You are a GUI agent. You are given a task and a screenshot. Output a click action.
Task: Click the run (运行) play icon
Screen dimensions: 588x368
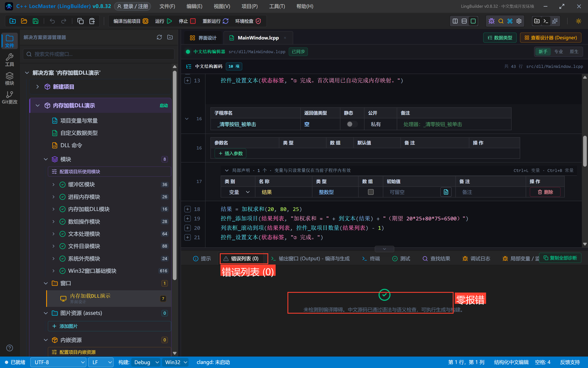[x=170, y=21]
